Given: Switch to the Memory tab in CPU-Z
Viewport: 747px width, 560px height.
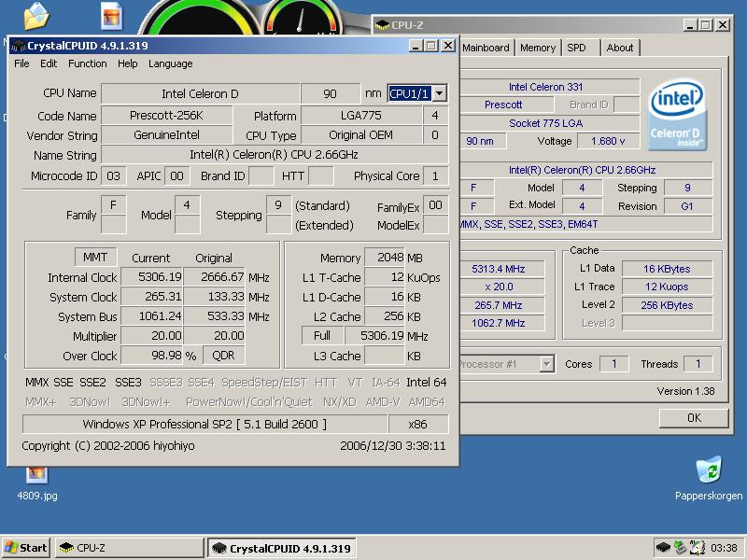Looking at the screenshot, I should pos(538,48).
